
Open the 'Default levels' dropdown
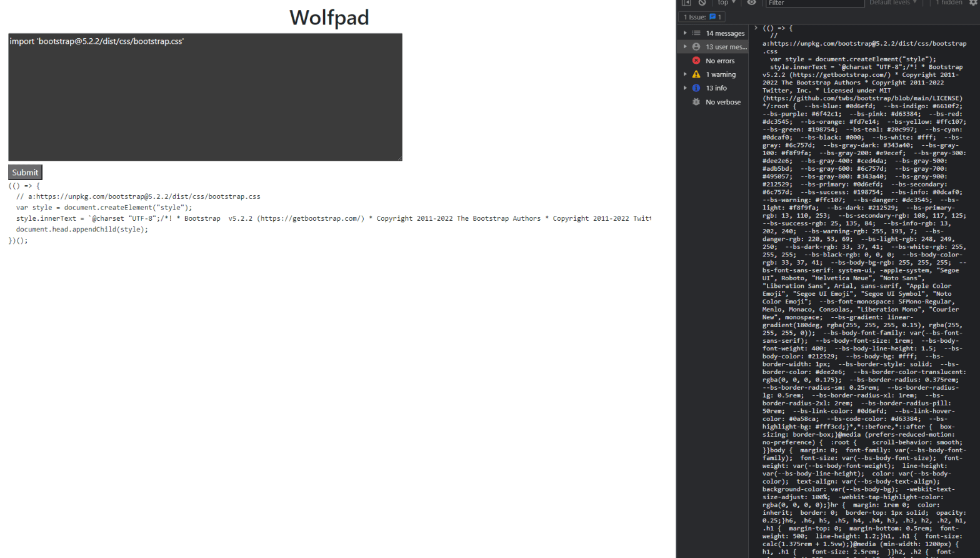892,3
